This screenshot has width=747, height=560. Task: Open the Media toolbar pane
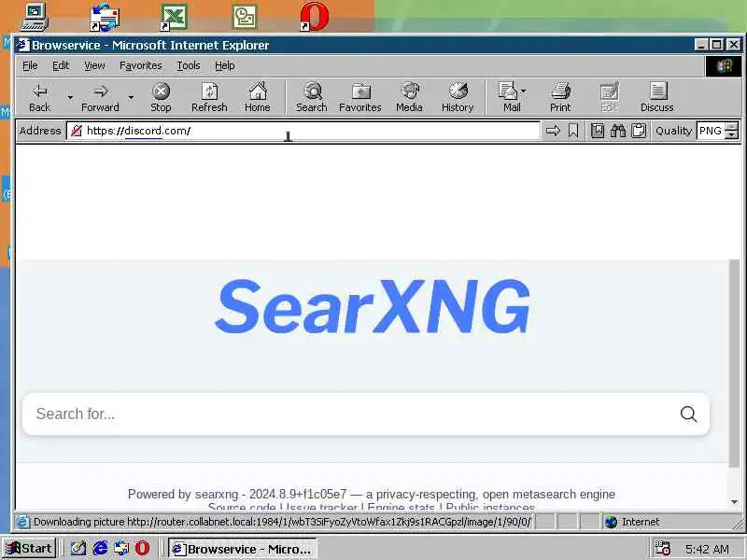coord(409,97)
